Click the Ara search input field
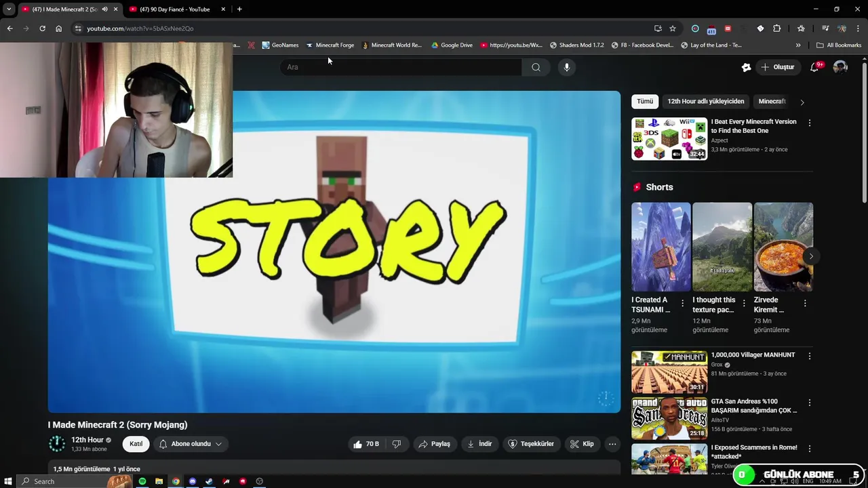The height and width of the screenshot is (488, 868). (401, 67)
